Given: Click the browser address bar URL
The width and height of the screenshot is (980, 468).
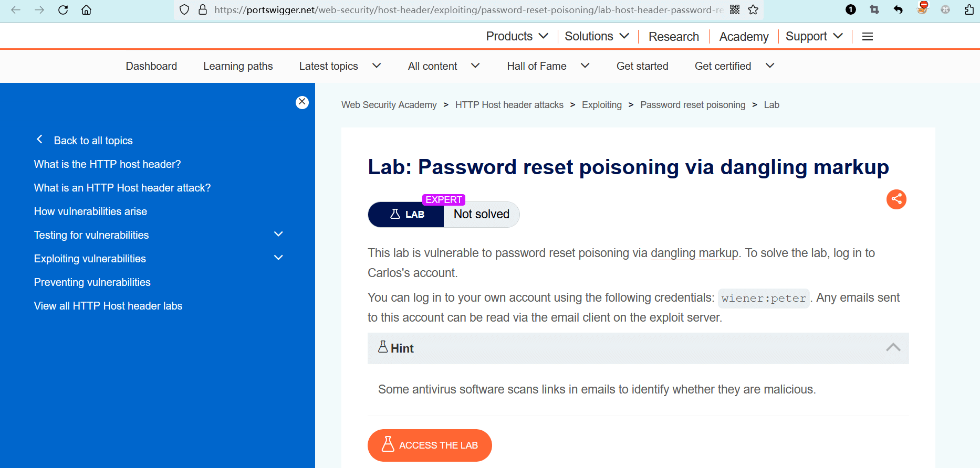Looking at the screenshot, I should [467, 10].
